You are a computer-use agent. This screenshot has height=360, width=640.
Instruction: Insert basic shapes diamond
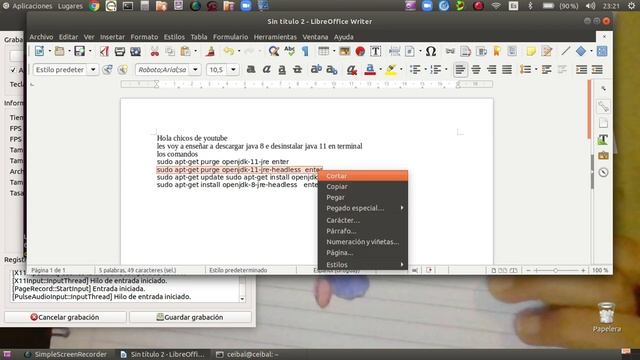(581, 51)
